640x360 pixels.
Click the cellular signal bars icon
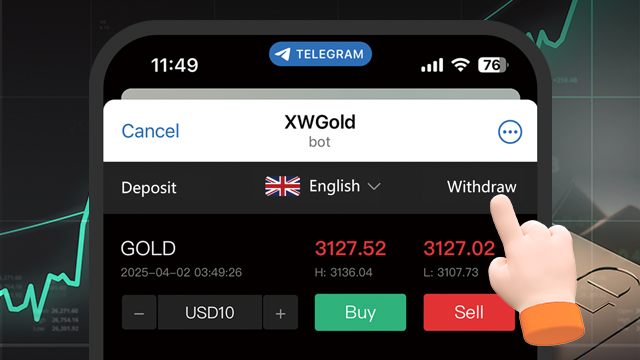[x=432, y=65]
